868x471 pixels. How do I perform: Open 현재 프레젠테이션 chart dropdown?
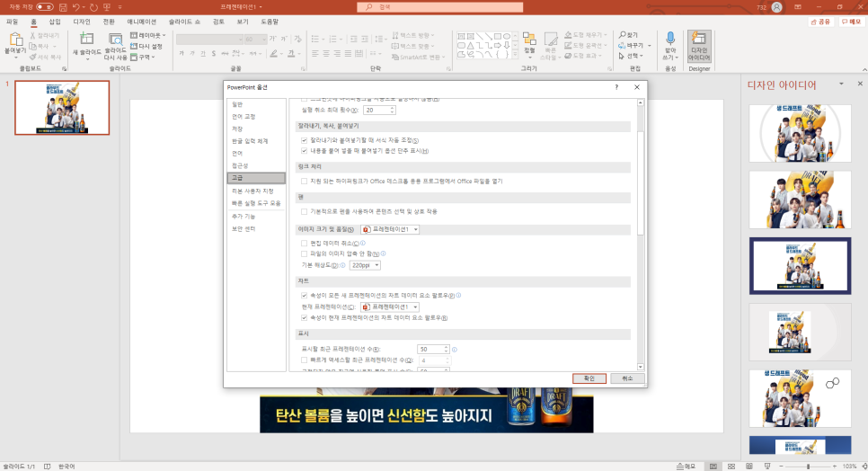(390, 307)
